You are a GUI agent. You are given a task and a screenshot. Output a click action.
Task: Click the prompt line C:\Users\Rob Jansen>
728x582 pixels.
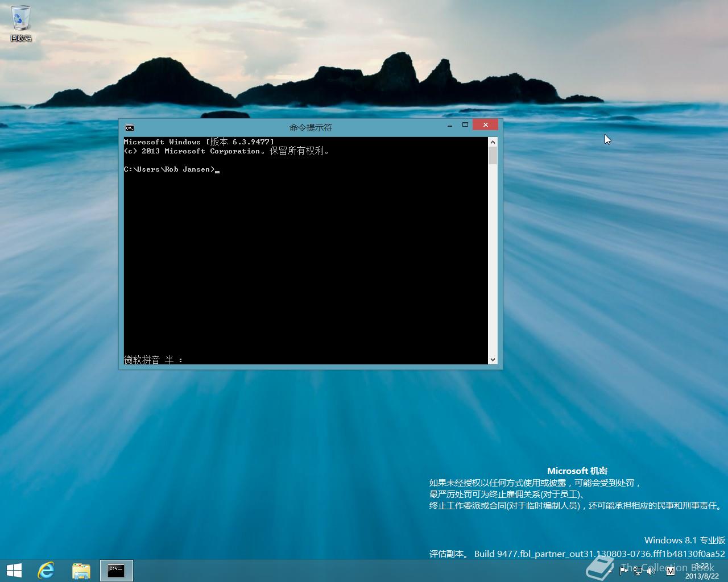click(169, 169)
